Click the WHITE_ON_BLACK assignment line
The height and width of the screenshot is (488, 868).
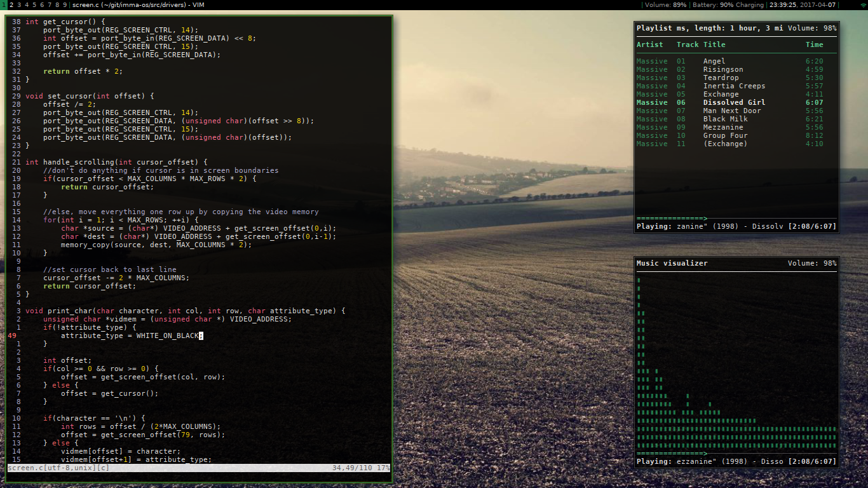coord(132,335)
